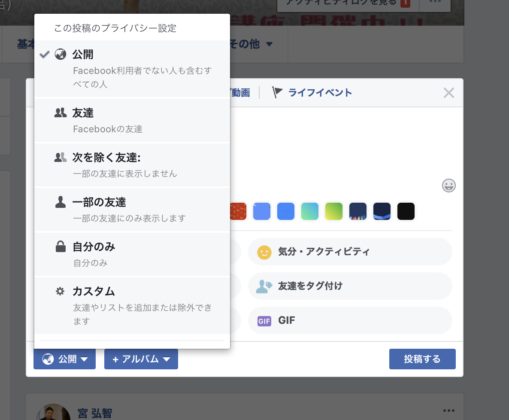The width and height of the screenshot is (509, 420).
Task: Click the flag icon for ライフイベント
Action: click(x=277, y=93)
